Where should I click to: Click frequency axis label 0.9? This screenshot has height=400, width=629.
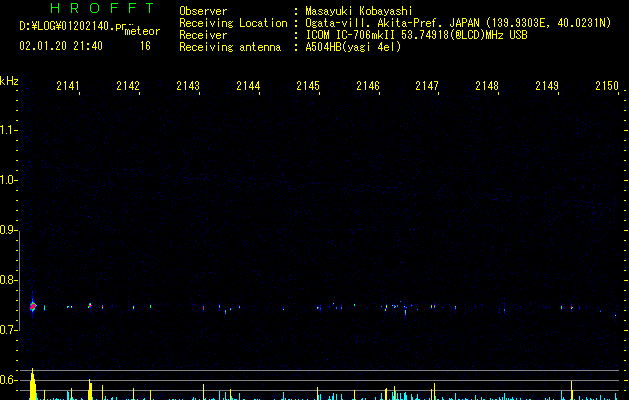pyautogui.click(x=9, y=230)
